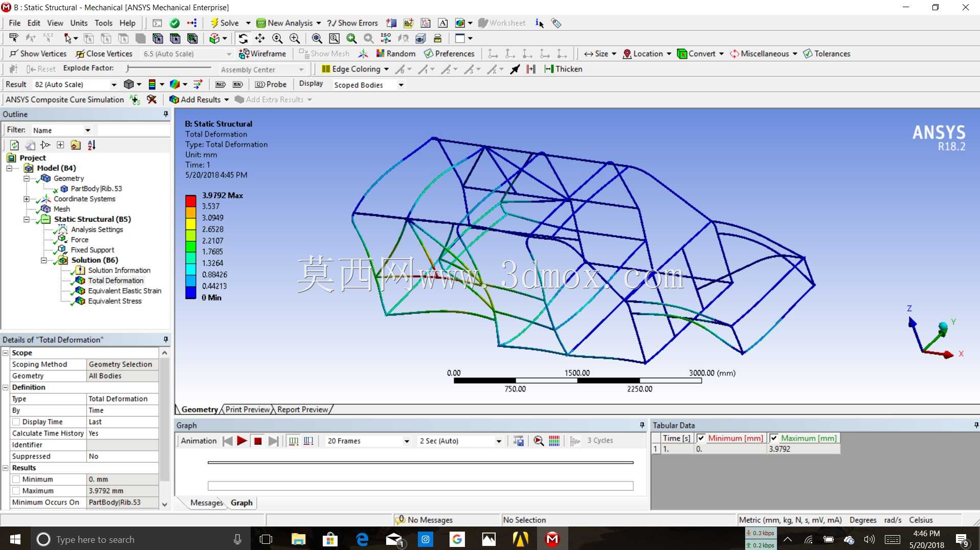Switch to the Print Preview tab
Screen dimensions: 980x550
(247, 409)
